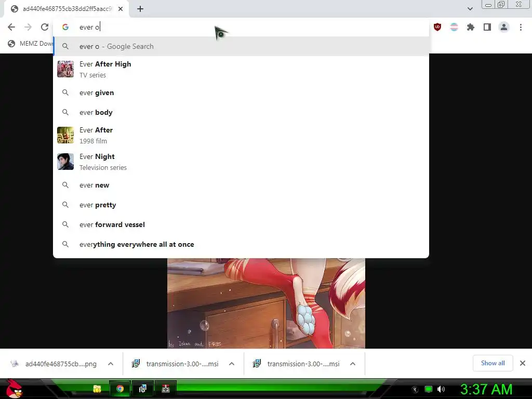Open the installer taskbar icon
Screen dimensions: 532x399
tap(142, 389)
